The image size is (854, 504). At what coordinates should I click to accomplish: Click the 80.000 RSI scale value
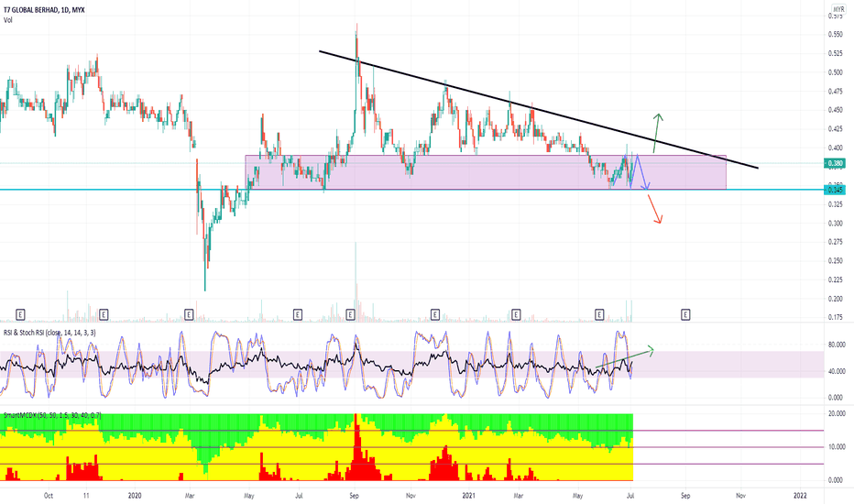pos(837,345)
